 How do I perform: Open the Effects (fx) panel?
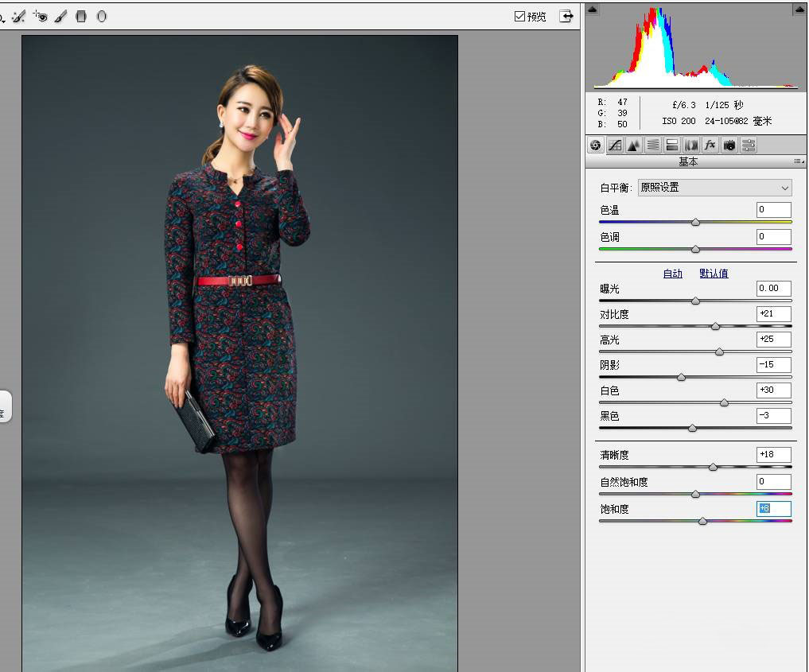[x=710, y=145]
